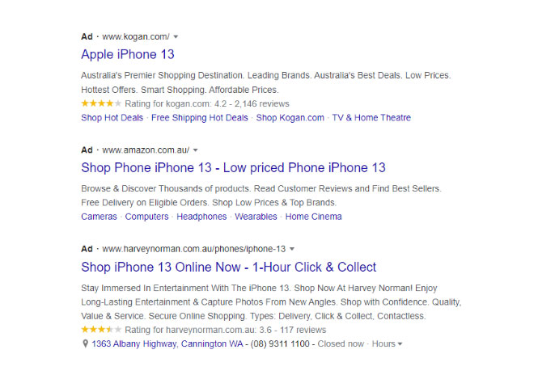Click the Ad label above the Harvey Norman result
This screenshot has width=538, height=392.
[87, 249]
